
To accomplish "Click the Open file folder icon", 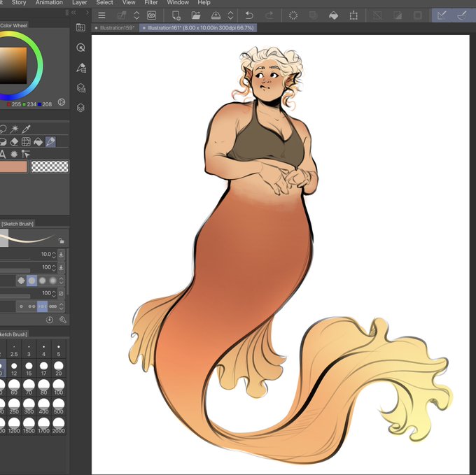I will click(x=196, y=15).
